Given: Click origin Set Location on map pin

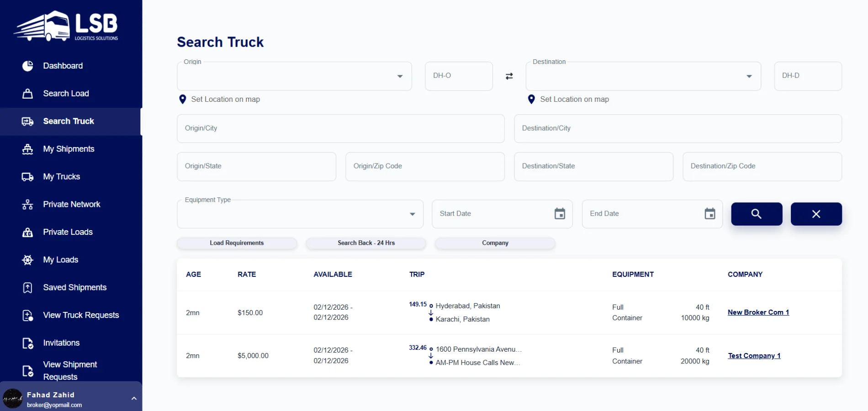Looking at the screenshot, I should click(x=183, y=100).
